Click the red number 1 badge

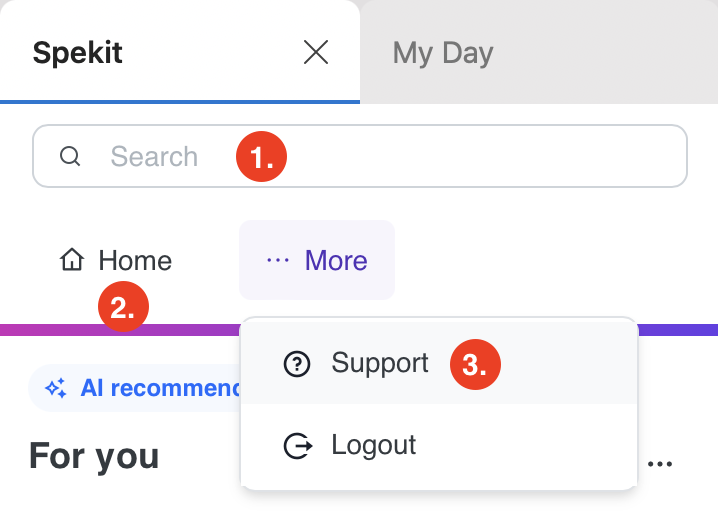coord(261,157)
